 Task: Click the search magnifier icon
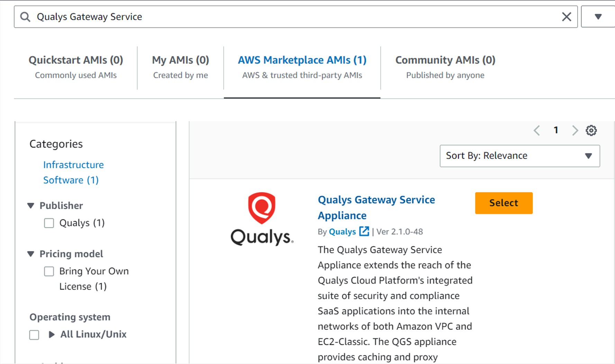[x=25, y=17]
